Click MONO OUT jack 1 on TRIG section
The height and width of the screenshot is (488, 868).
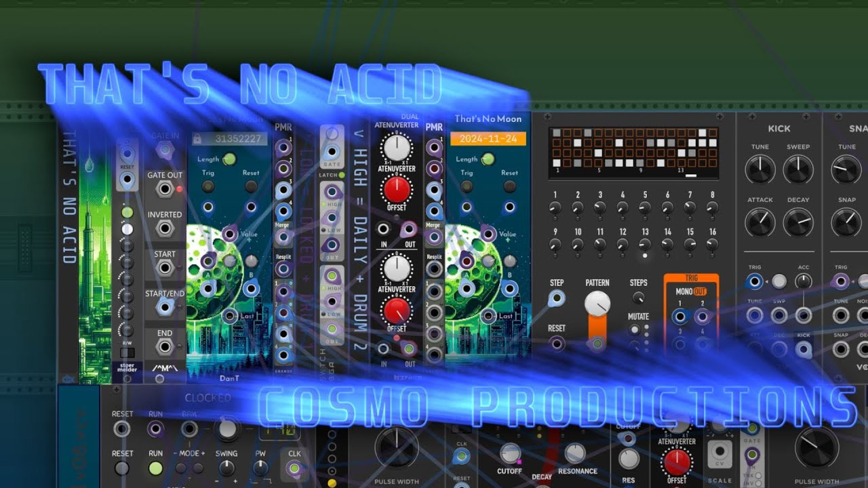(679, 317)
